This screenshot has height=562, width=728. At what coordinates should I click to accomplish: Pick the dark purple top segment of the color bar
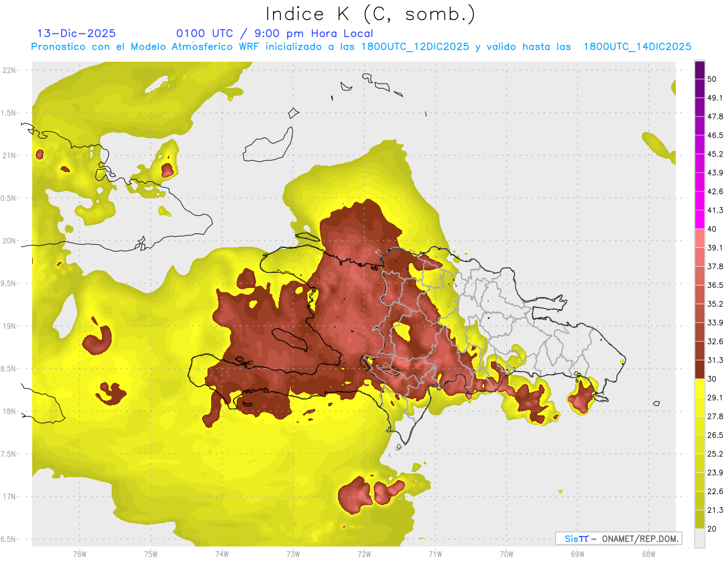tap(700, 70)
